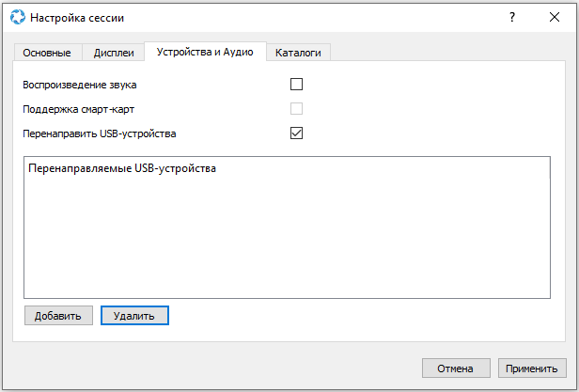Uncheck the Перенаправить USB-устройства checkbox
The image size is (579, 392).
tap(297, 133)
